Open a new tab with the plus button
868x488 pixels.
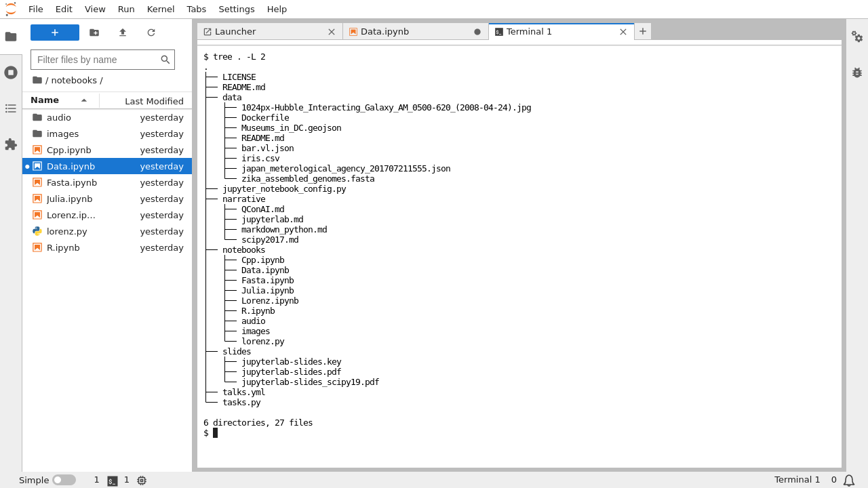tap(642, 31)
